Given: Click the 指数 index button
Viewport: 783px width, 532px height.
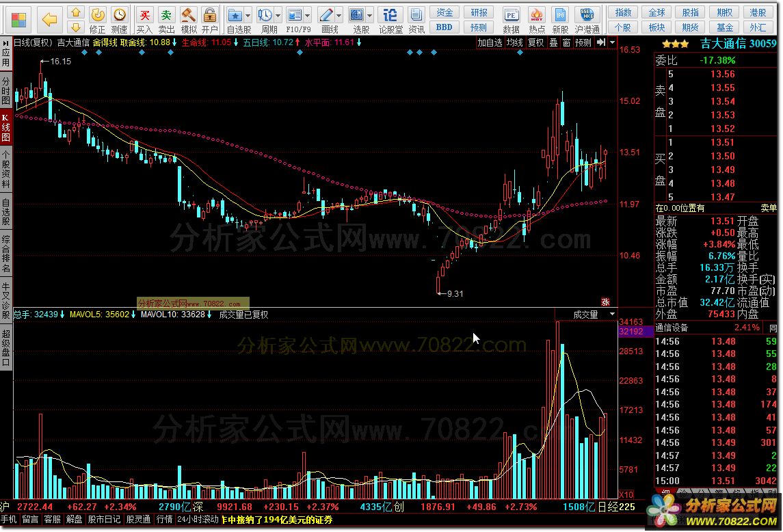Looking at the screenshot, I should (623, 13).
